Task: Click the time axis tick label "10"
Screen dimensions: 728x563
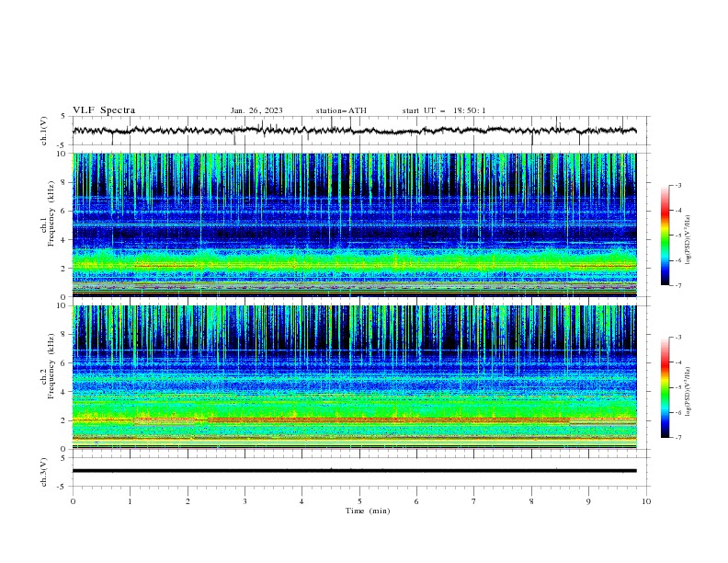Action: 646,501
